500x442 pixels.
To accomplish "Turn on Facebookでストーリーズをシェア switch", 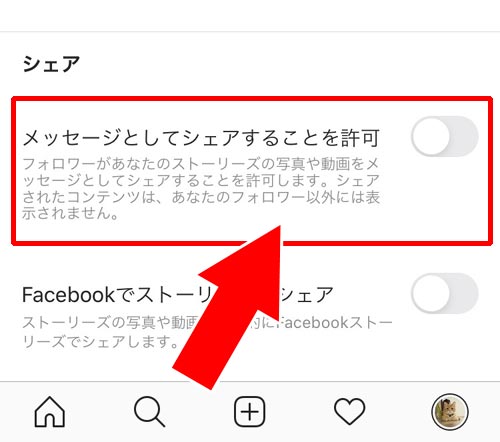I will (x=445, y=293).
